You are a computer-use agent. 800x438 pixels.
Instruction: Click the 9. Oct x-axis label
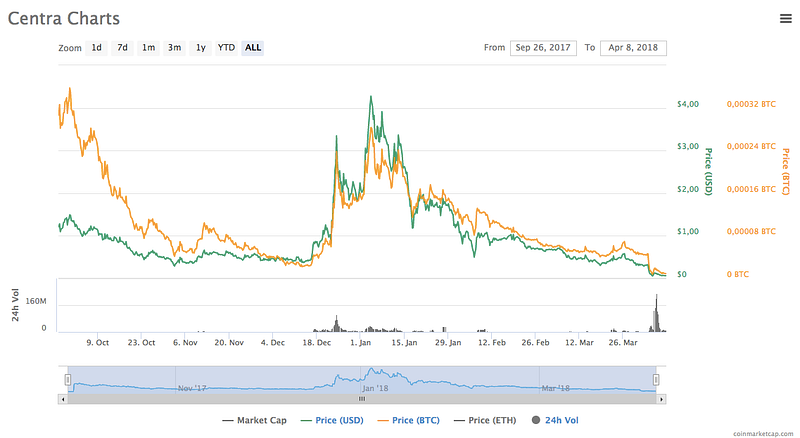tap(97, 343)
